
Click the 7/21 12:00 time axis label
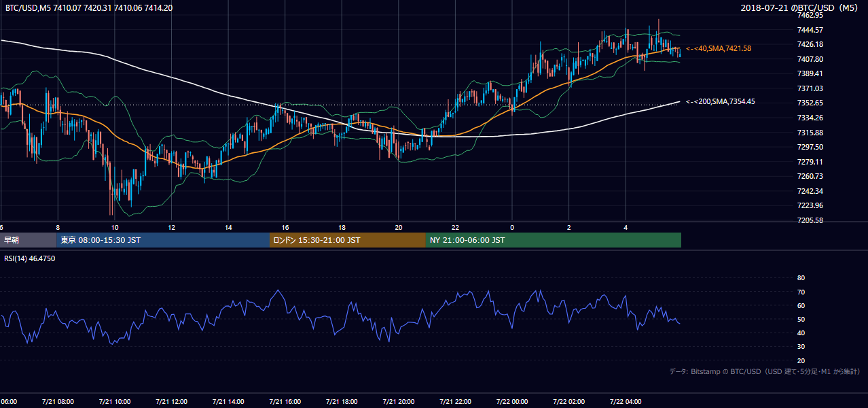171,402
